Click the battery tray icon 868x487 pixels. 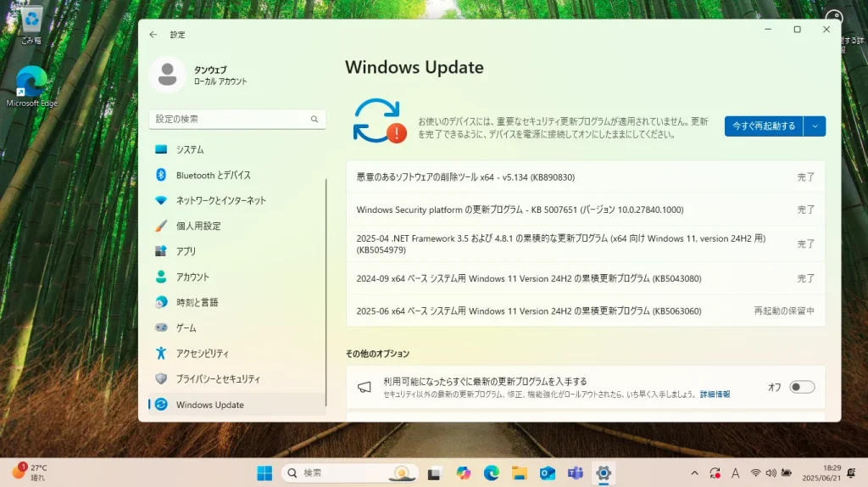[x=787, y=473]
